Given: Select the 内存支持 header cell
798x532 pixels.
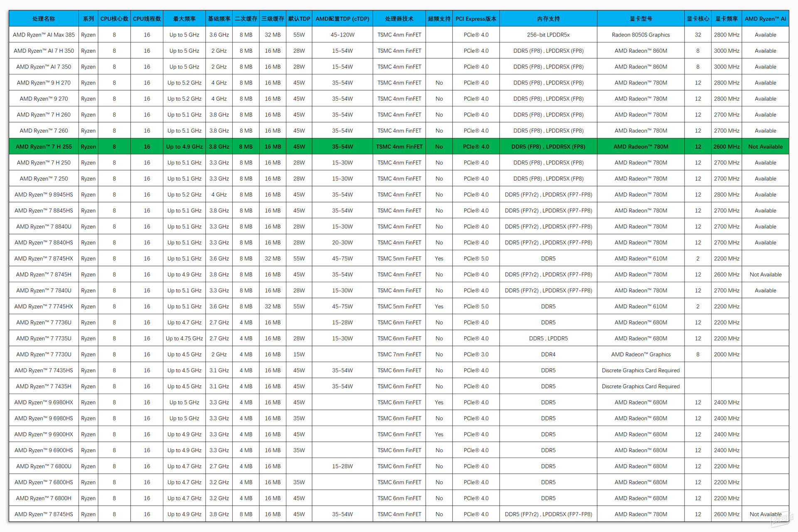Looking at the screenshot, I should pos(548,19).
